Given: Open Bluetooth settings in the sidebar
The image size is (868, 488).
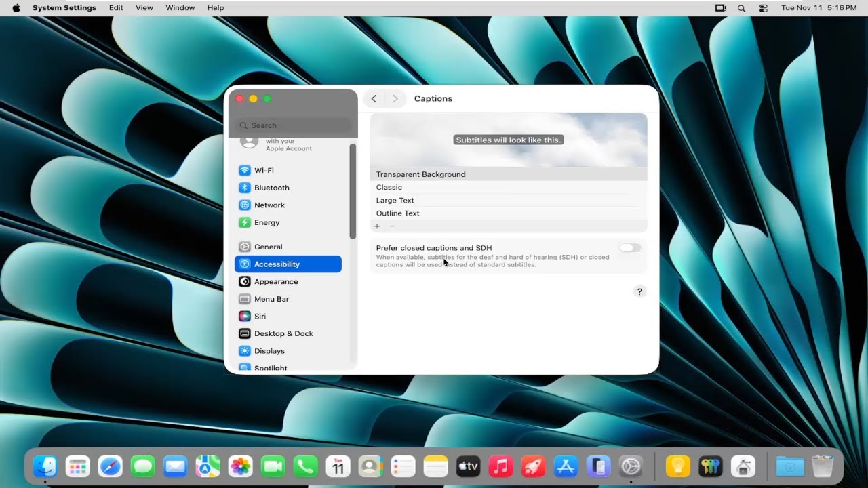Looking at the screenshot, I should point(288,188).
